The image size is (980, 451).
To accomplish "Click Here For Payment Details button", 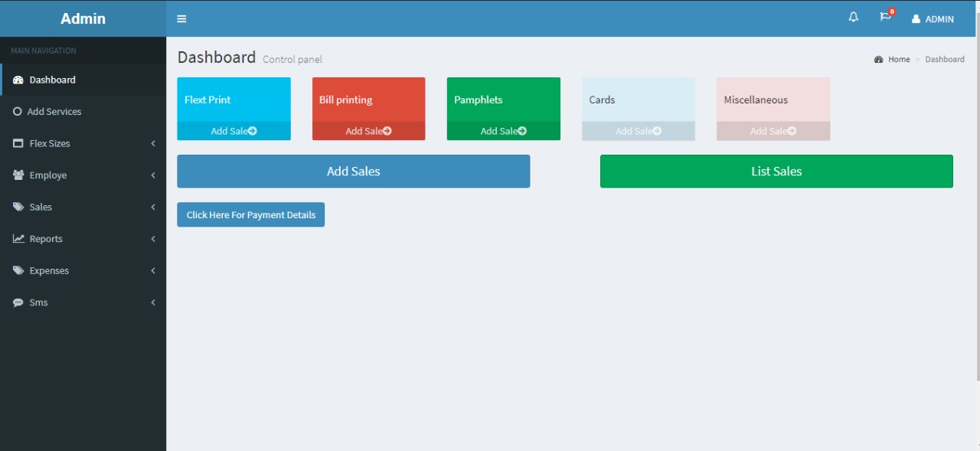I will [250, 215].
